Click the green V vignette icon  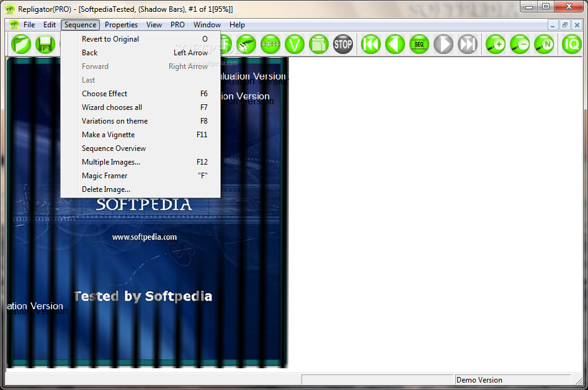tap(295, 44)
